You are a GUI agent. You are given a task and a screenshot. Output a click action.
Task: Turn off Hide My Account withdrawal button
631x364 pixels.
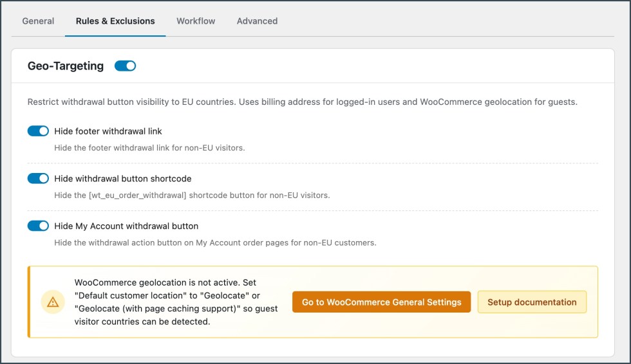(38, 226)
